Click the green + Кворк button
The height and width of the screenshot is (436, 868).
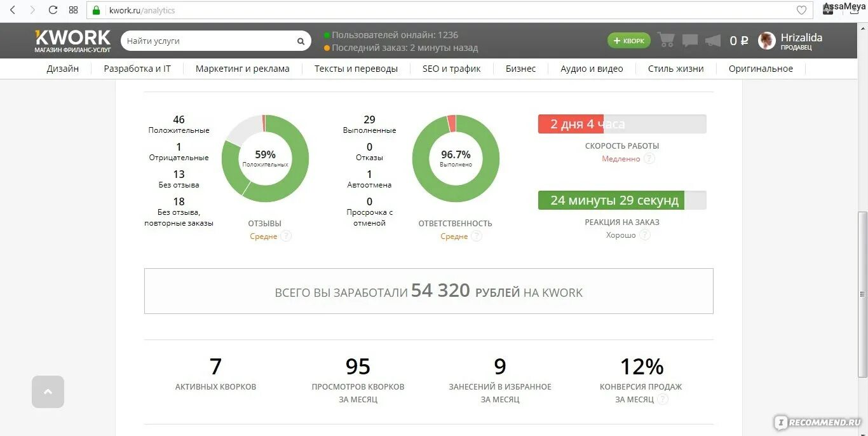click(629, 41)
